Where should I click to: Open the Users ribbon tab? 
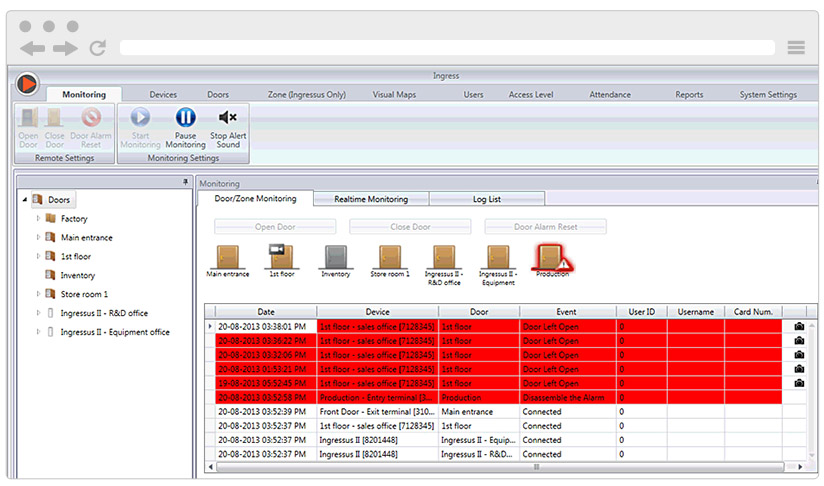pos(473,95)
